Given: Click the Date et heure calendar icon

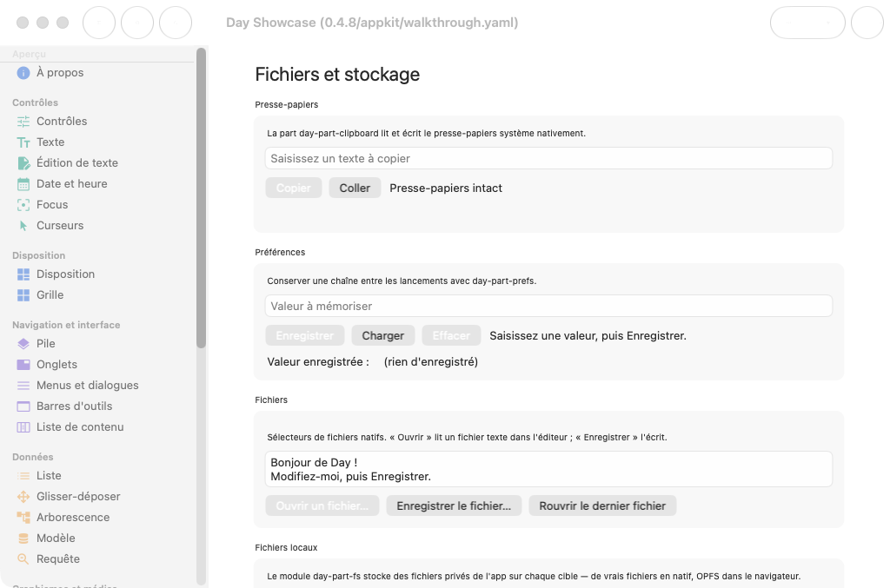Looking at the screenshot, I should click(23, 184).
